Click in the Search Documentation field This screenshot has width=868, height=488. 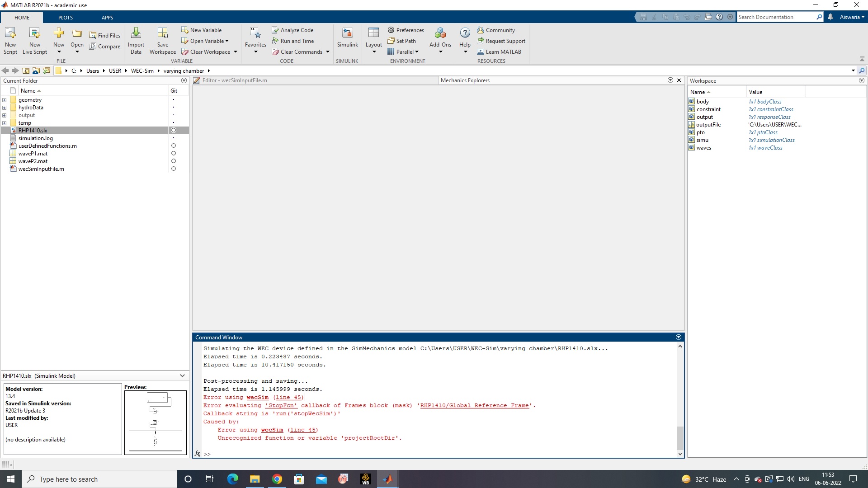pos(778,16)
